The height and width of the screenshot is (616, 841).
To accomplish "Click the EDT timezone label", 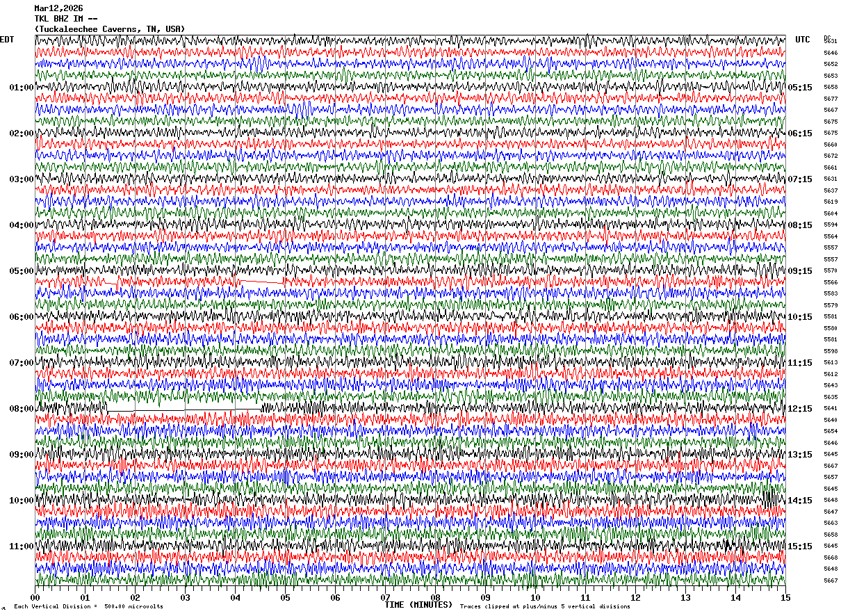I will click(x=7, y=40).
